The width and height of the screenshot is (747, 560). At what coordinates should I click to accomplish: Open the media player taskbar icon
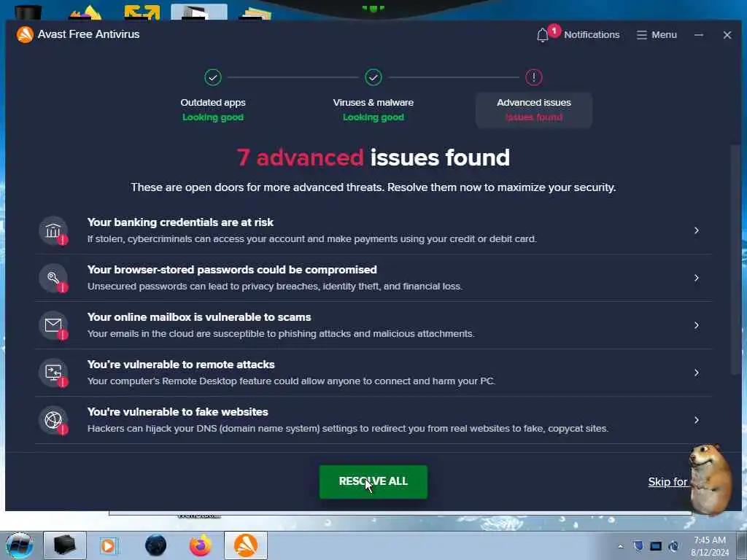(108, 545)
